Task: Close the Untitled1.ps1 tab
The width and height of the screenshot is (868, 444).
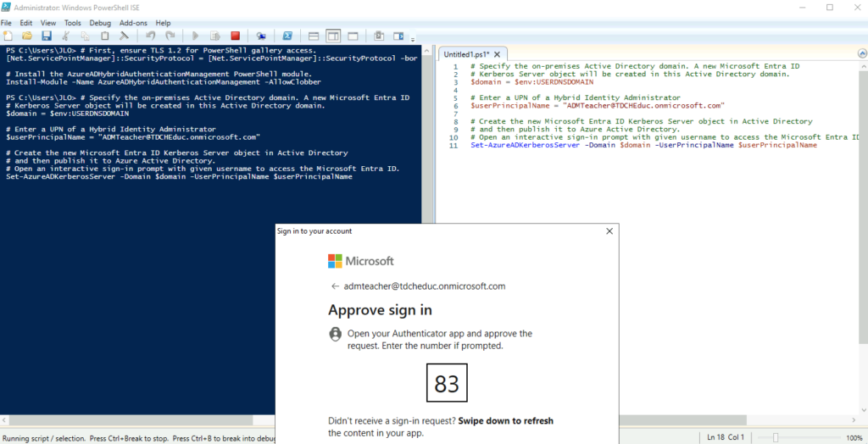Action: tap(498, 54)
